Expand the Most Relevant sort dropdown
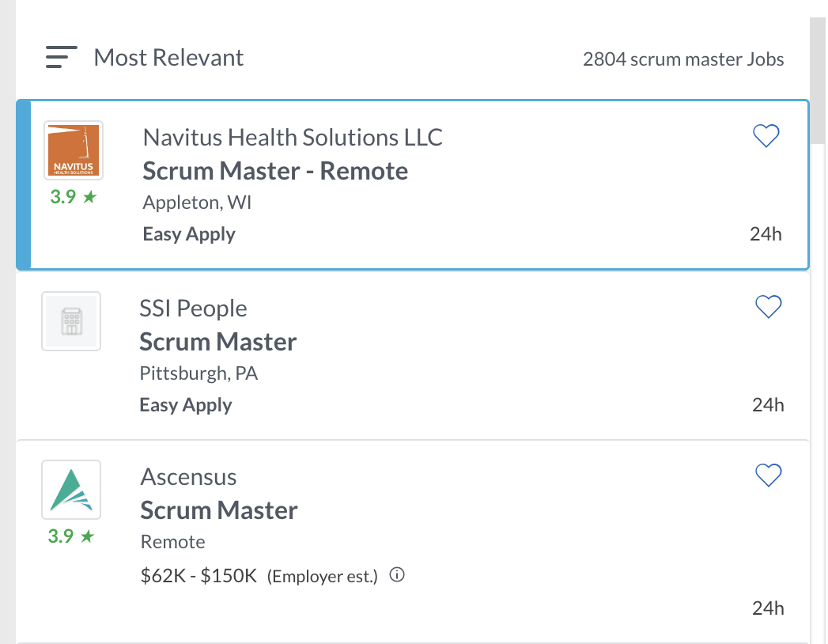The height and width of the screenshot is (644, 828). (x=168, y=58)
